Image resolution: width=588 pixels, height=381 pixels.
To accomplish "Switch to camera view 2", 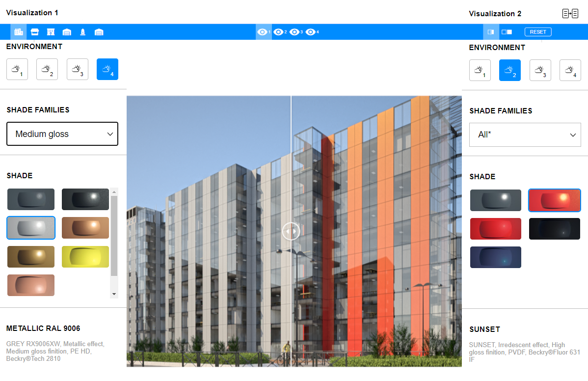I will coord(280,32).
